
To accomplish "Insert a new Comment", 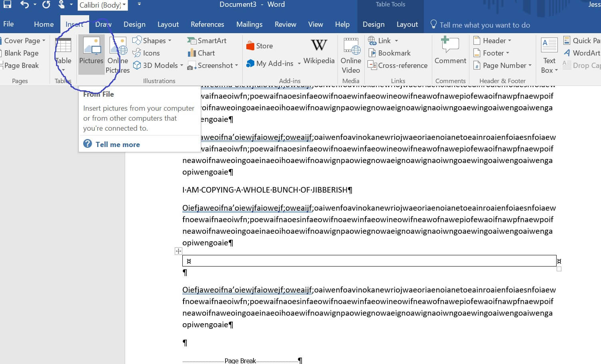I will (x=450, y=52).
